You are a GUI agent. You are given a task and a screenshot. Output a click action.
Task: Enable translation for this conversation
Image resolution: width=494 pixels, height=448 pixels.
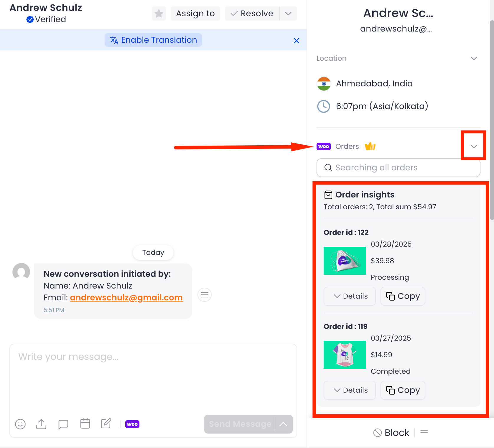click(153, 40)
